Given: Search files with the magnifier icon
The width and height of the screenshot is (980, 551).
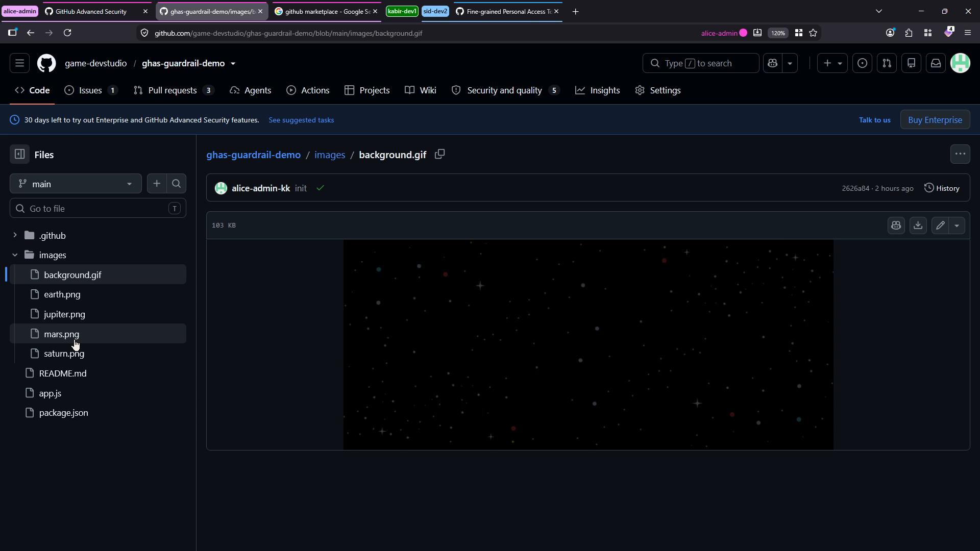Looking at the screenshot, I should [x=176, y=184].
